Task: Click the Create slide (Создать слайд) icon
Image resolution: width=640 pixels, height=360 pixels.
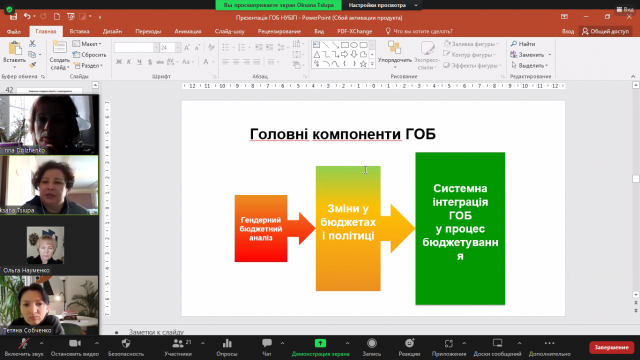Action: [60, 48]
